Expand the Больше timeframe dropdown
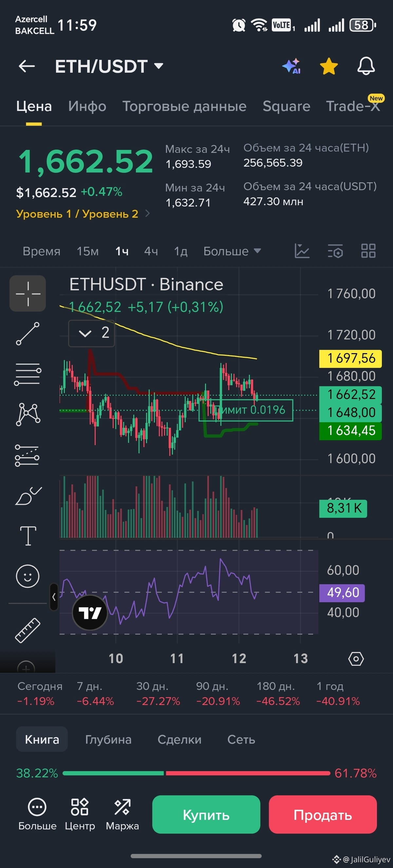393x868 pixels. pyautogui.click(x=232, y=251)
